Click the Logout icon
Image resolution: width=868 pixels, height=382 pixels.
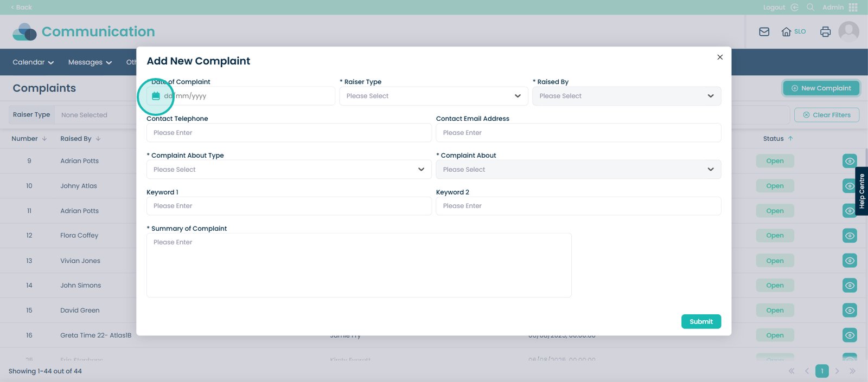(795, 7)
